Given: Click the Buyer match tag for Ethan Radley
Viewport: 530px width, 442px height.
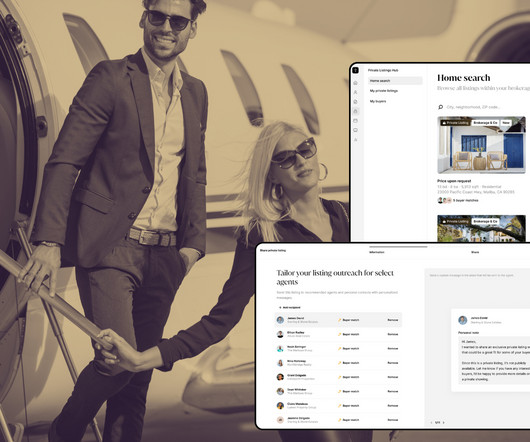Looking at the screenshot, I should tap(348, 334).
